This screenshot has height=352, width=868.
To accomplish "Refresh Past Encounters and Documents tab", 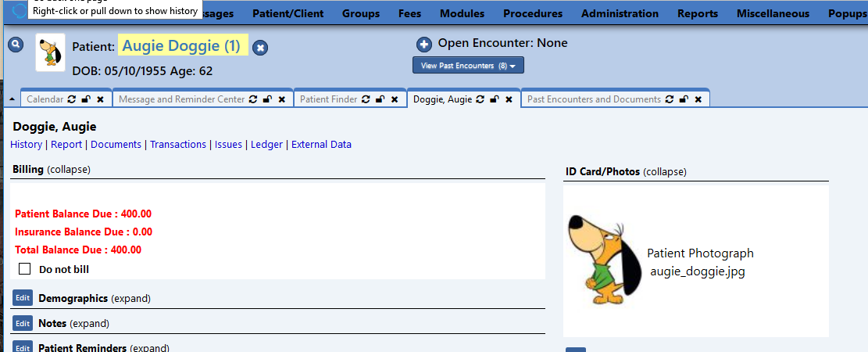I will click(x=670, y=99).
